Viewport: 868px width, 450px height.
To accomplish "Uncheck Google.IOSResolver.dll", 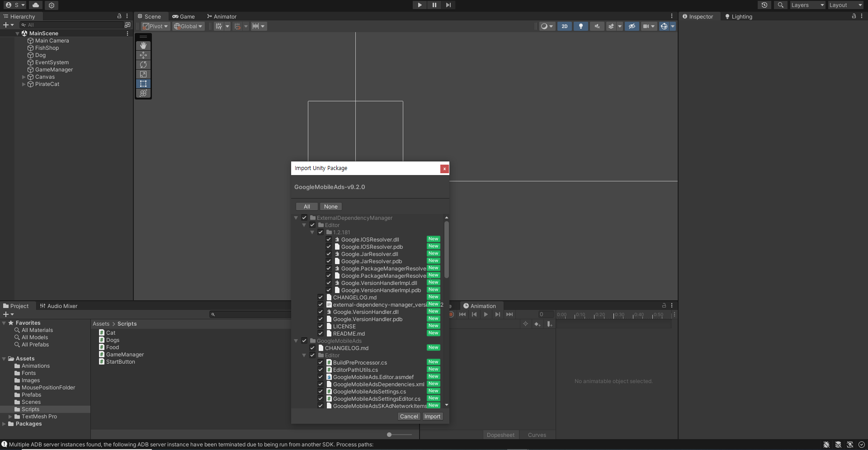I will 329,240.
